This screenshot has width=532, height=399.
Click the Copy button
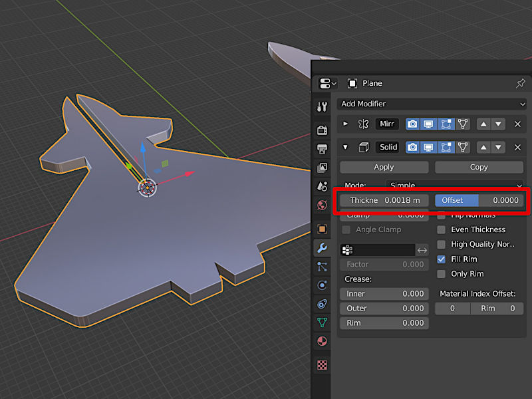[479, 167]
